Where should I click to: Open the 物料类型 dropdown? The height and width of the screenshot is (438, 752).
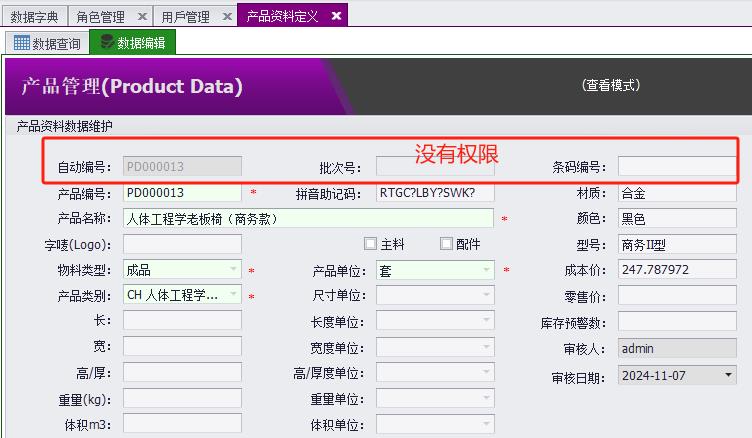[234, 270]
